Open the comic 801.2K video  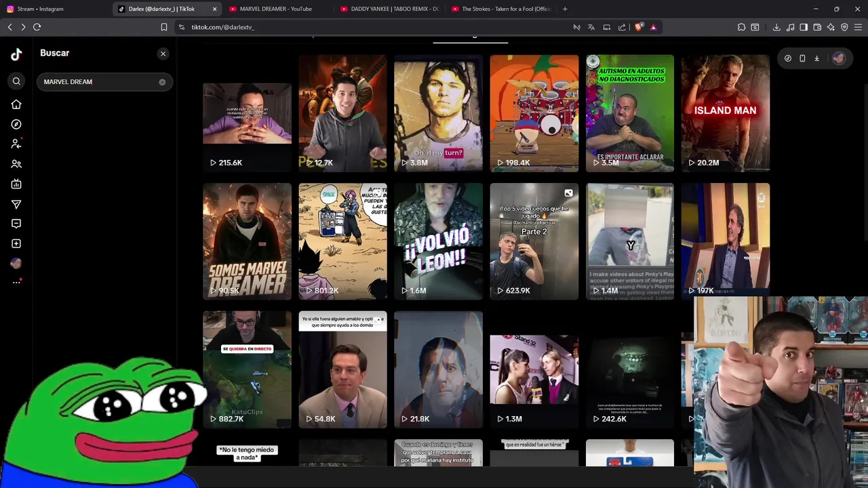click(x=342, y=241)
